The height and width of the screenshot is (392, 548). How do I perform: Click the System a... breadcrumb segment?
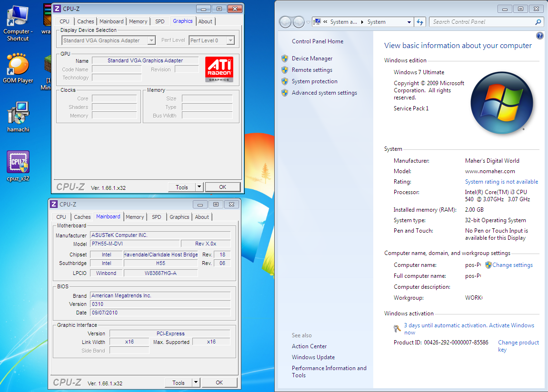point(344,22)
